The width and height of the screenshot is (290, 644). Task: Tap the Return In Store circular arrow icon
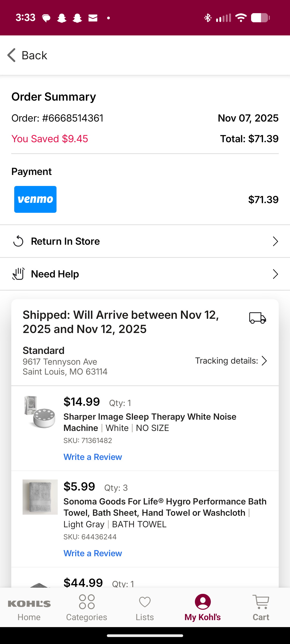pos(18,241)
